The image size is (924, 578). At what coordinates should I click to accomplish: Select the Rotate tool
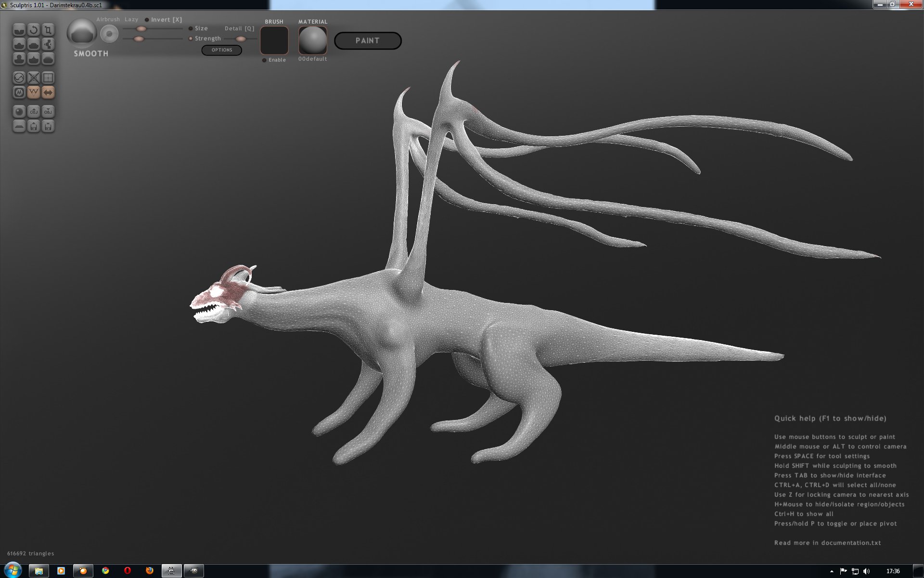34,30
